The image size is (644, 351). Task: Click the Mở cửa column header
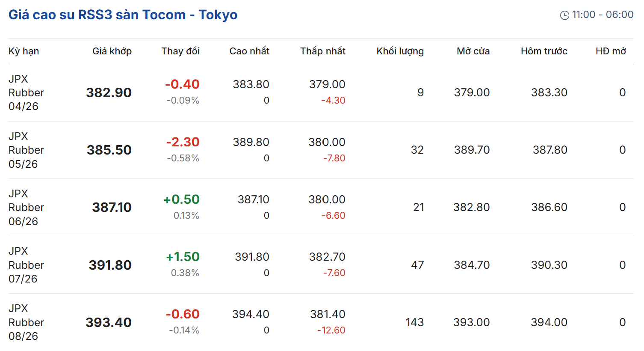[473, 51]
